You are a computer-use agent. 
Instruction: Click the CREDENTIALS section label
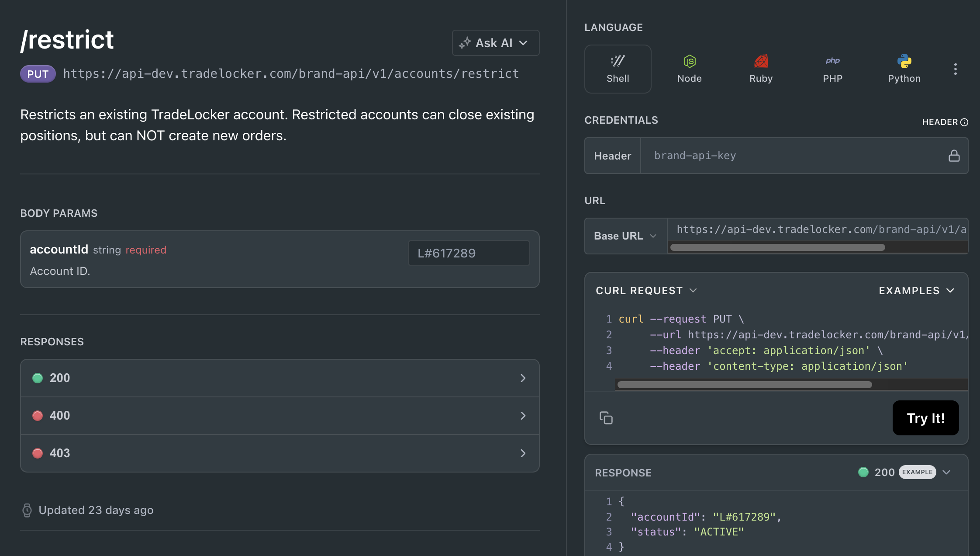tap(621, 120)
